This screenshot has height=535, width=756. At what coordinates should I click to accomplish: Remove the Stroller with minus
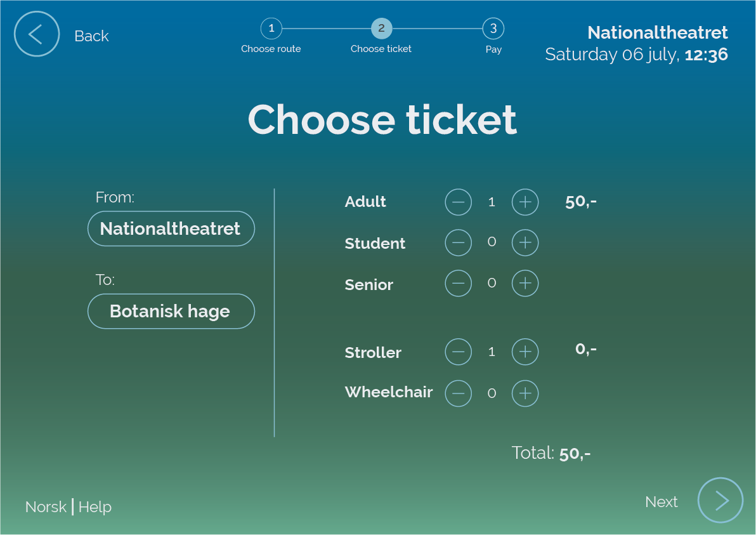pyautogui.click(x=458, y=352)
